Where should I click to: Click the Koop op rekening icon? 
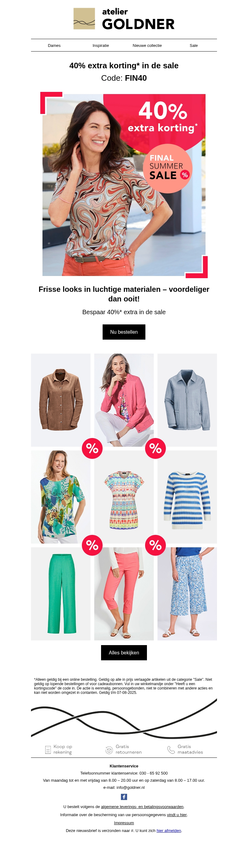(48, 749)
